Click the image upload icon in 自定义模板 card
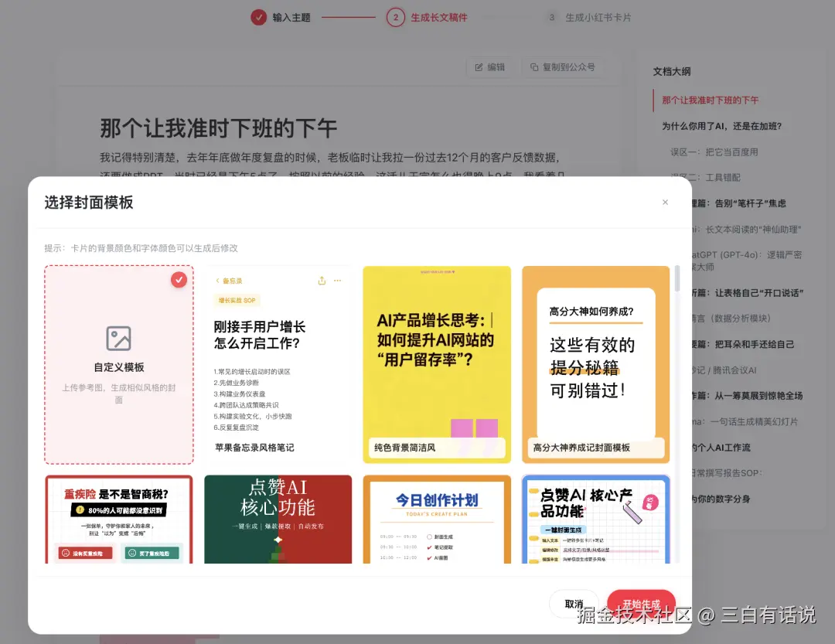The image size is (835, 644). [118, 338]
